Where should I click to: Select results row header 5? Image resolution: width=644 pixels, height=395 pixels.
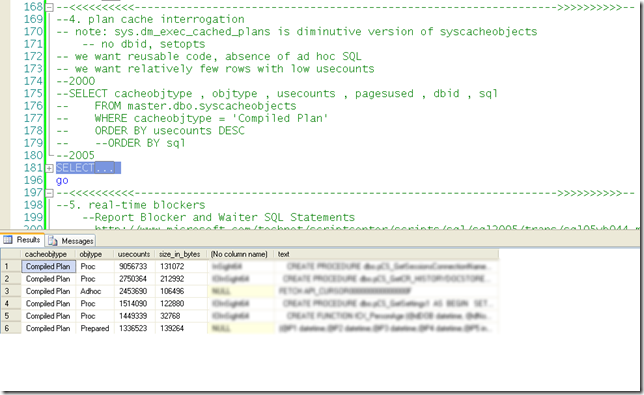coord(11,316)
